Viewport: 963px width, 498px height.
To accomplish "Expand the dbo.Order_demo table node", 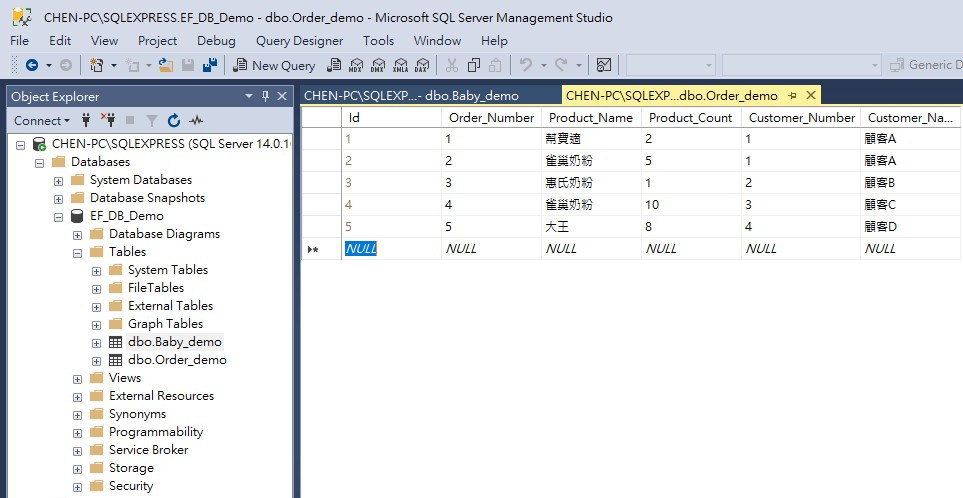I will tap(96, 360).
